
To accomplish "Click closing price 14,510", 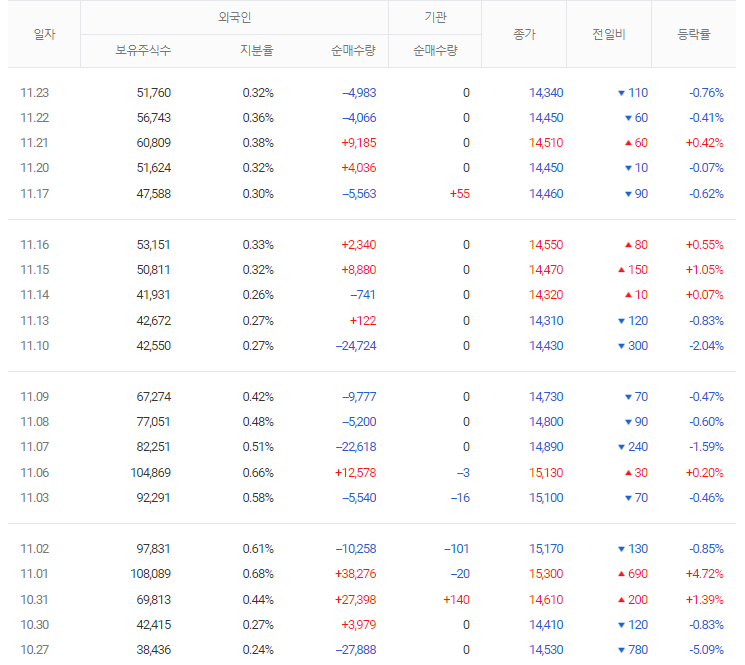I will pos(546,143).
